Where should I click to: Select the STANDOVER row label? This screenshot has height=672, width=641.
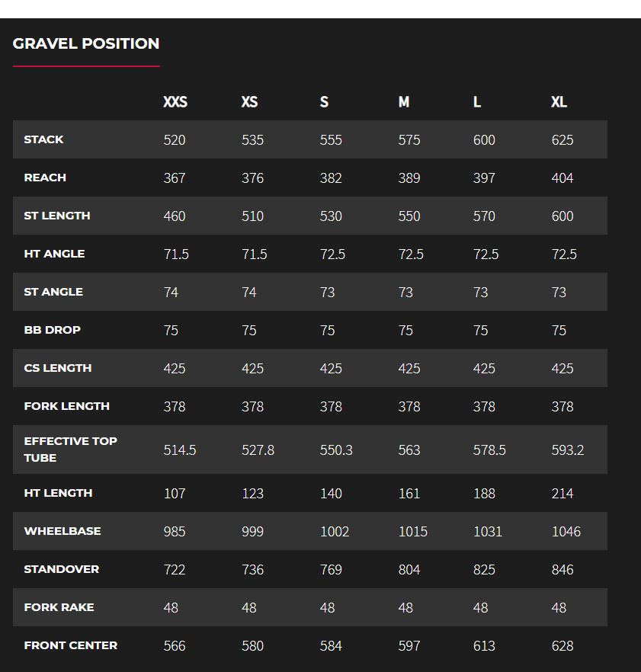(x=62, y=569)
